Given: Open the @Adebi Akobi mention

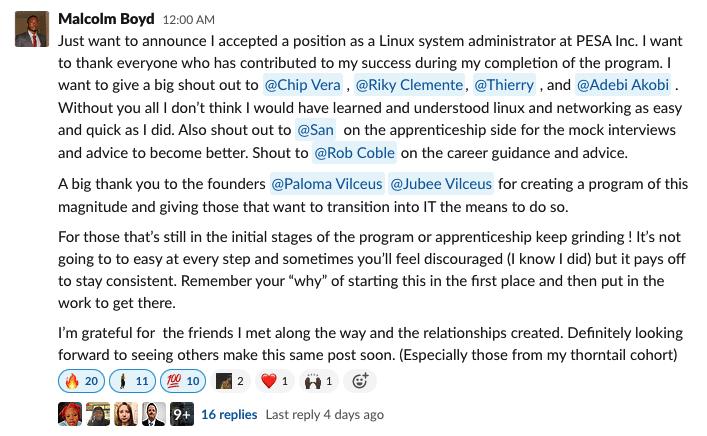Looking at the screenshot, I should (623, 85).
